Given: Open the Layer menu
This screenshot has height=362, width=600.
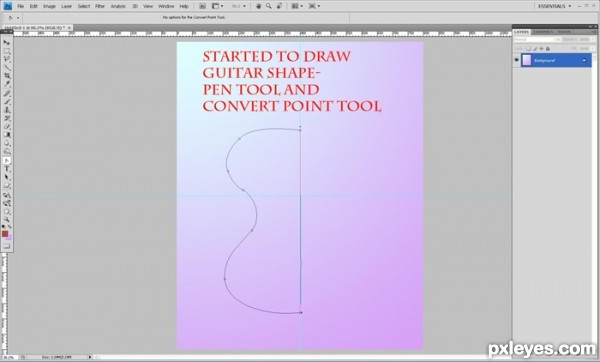Looking at the screenshot, I should pyautogui.click(x=67, y=6).
